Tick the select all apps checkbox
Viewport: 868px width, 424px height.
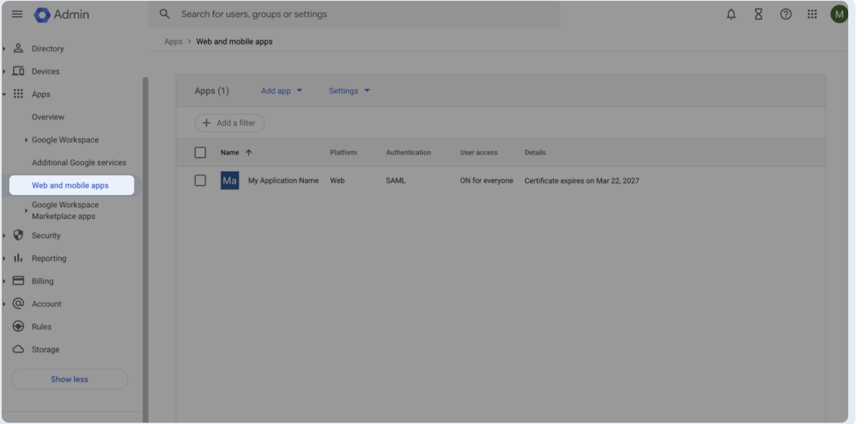point(200,153)
